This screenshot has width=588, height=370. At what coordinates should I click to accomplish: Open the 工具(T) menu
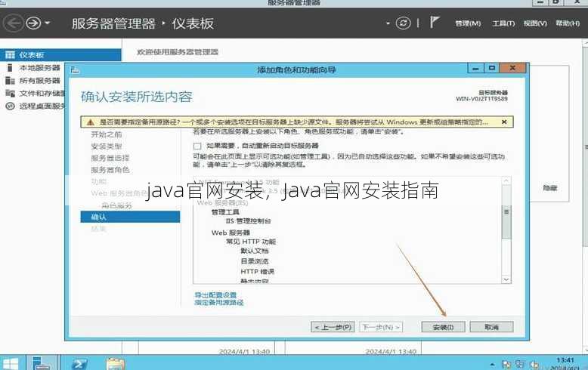click(503, 23)
